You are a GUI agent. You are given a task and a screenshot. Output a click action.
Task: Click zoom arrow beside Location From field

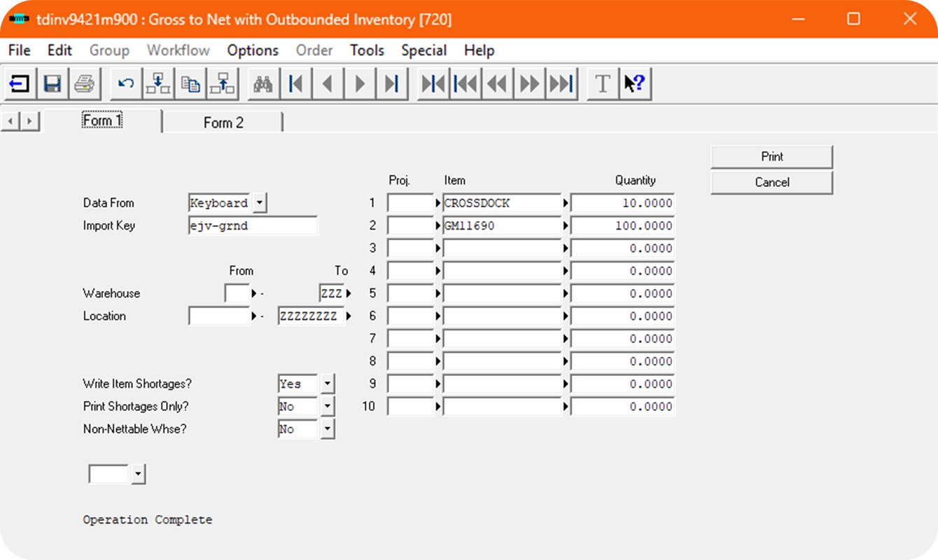[254, 316]
